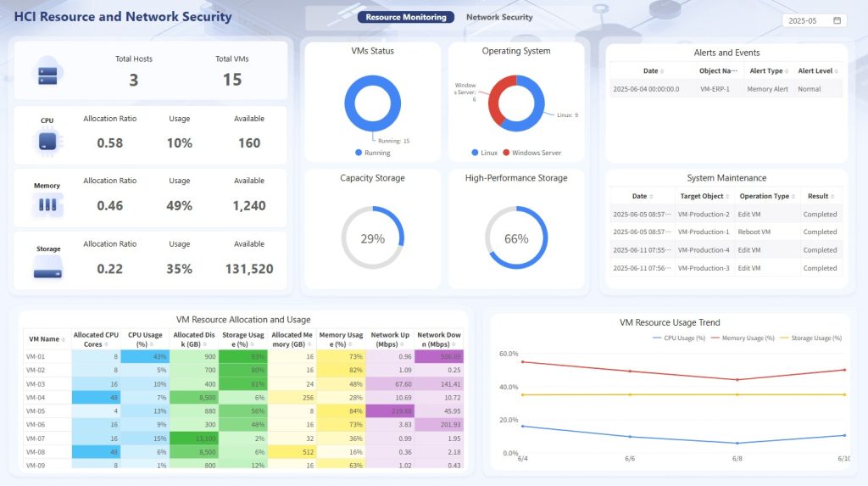
Task: Sort Alerts and Events by Date
Action: click(651, 71)
